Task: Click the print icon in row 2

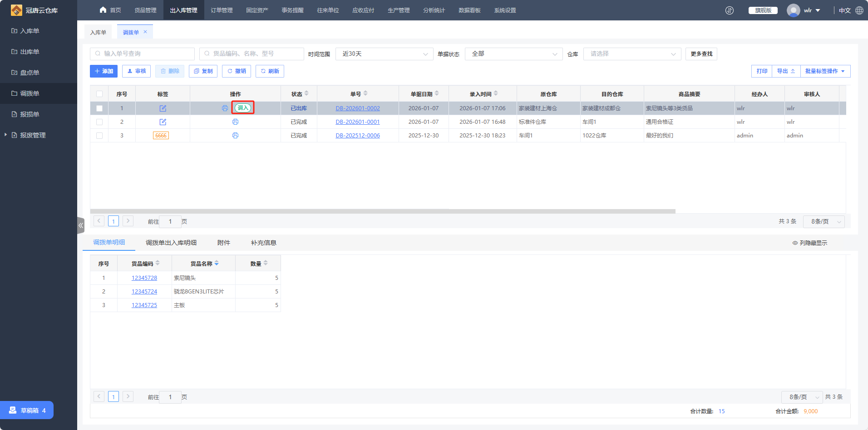Action: [235, 122]
